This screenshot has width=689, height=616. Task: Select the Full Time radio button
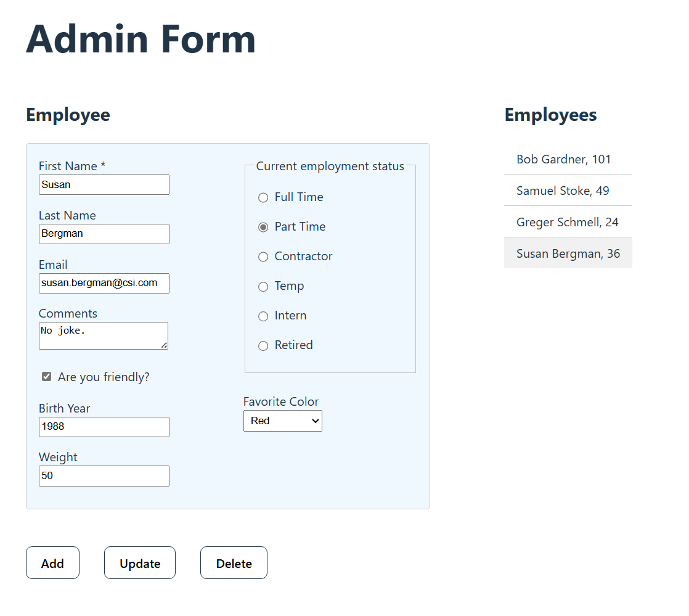(263, 197)
